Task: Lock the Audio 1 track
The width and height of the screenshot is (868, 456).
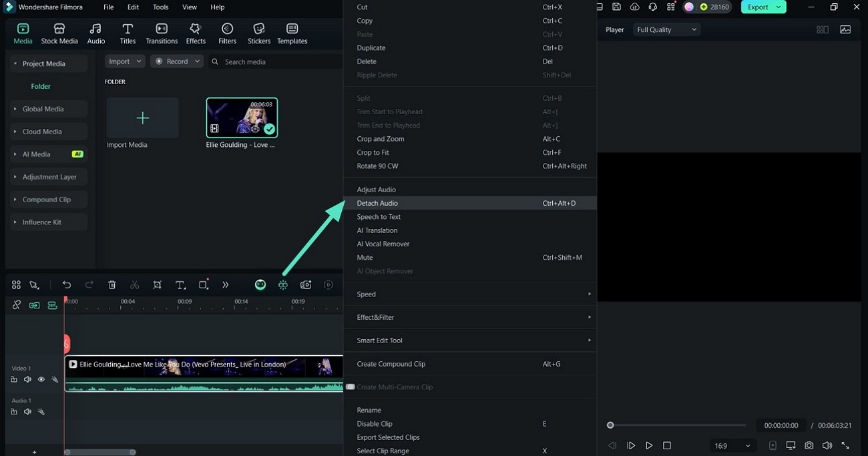Action: (x=14, y=412)
